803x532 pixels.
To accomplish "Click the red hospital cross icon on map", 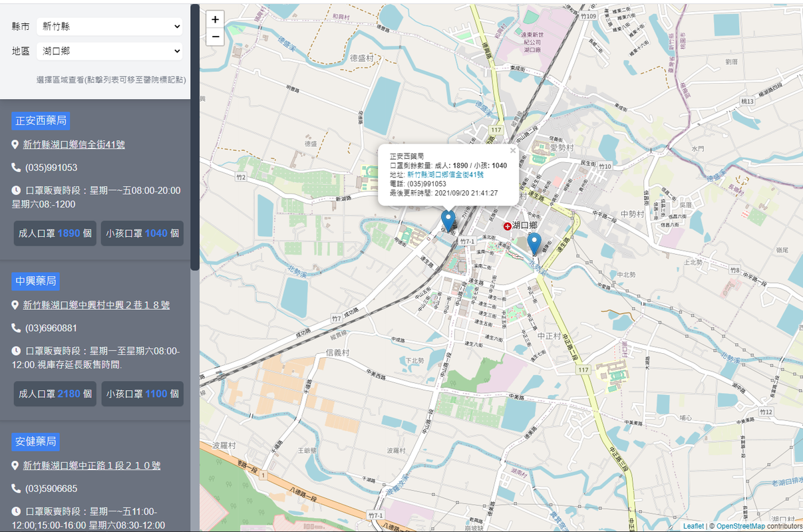I will tap(508, 226).
